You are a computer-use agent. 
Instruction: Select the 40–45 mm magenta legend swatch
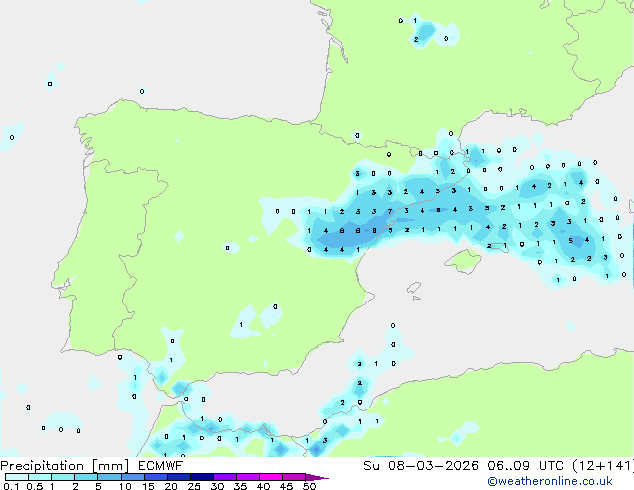point(270,477)
